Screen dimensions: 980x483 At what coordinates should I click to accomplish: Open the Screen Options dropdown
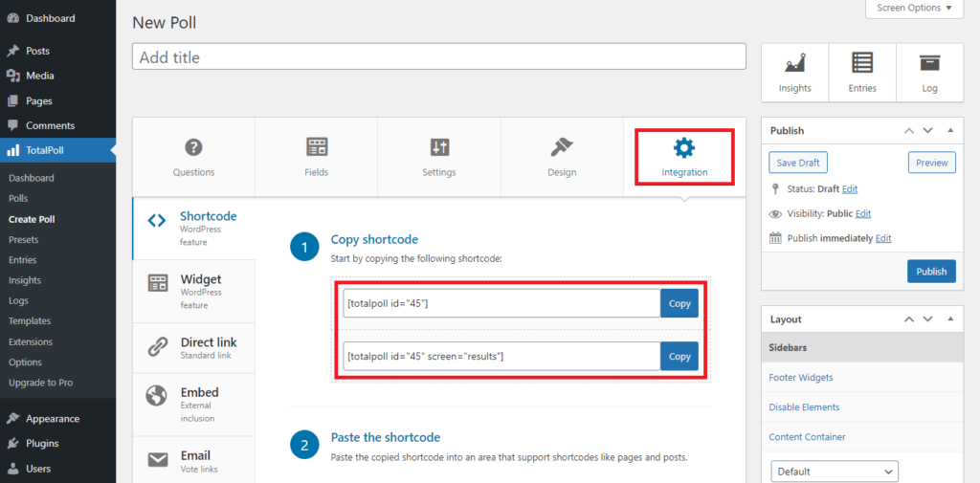[x=914, y=8]
